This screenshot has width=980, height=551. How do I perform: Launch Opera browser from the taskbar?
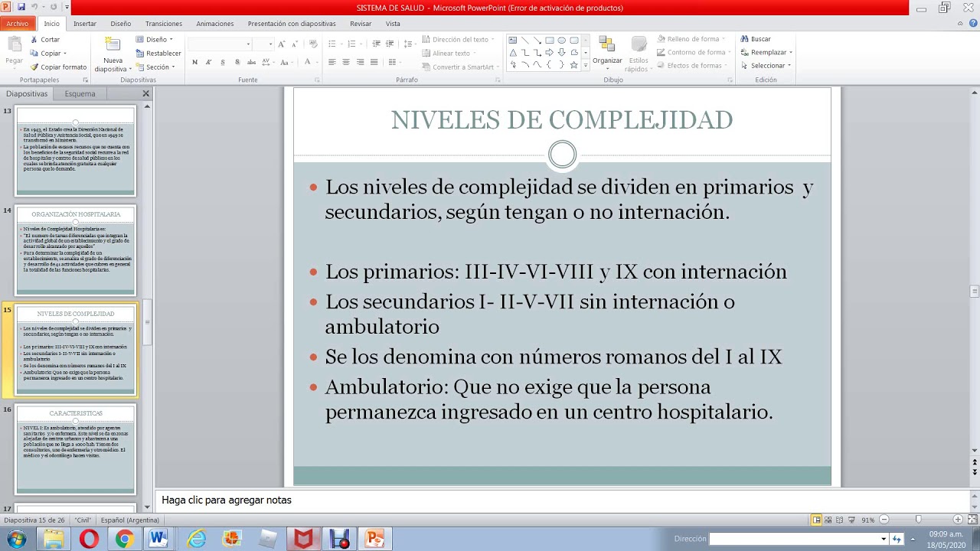click(x=89, y=539)
